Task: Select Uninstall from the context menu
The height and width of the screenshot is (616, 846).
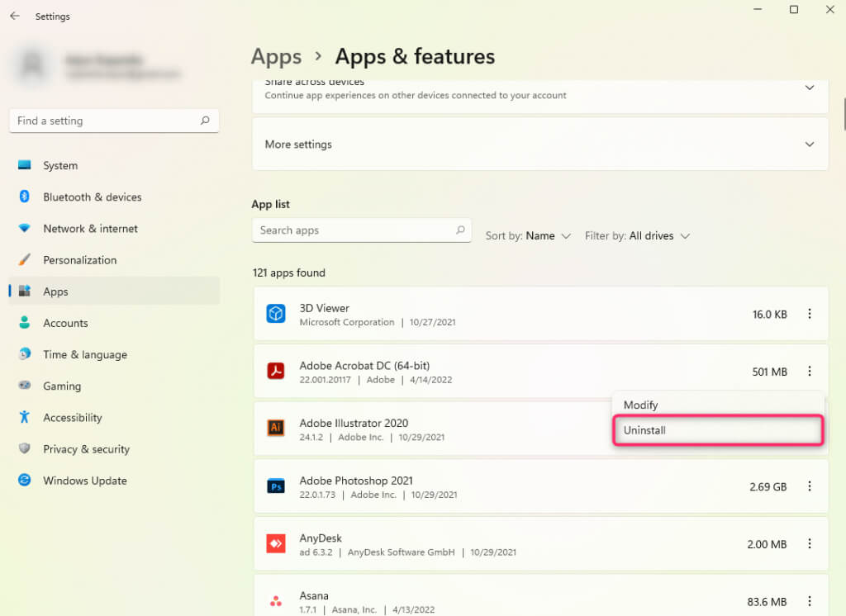Action: [x=717, y=430]
